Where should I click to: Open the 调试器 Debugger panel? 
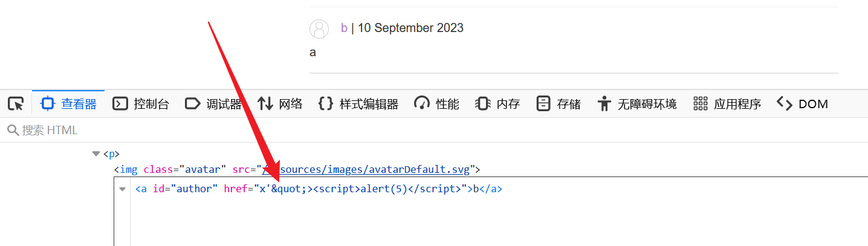coord(213,104)
